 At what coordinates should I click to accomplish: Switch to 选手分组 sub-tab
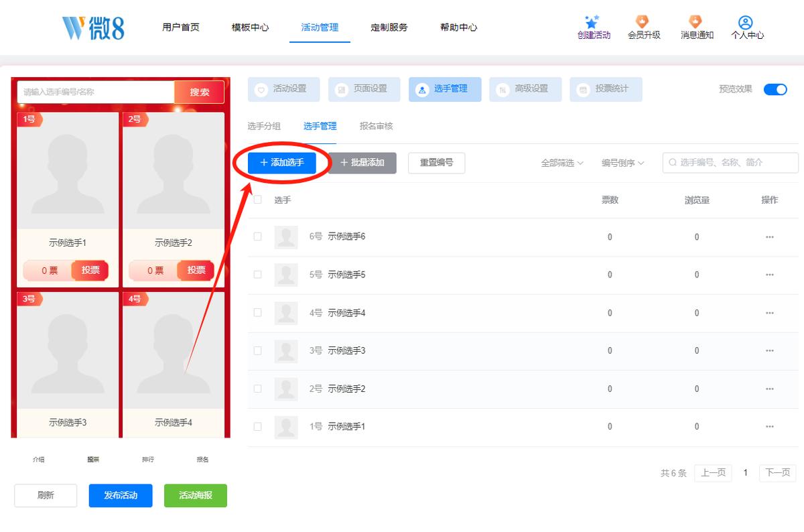pyautogui.click(x=264, y=126)
